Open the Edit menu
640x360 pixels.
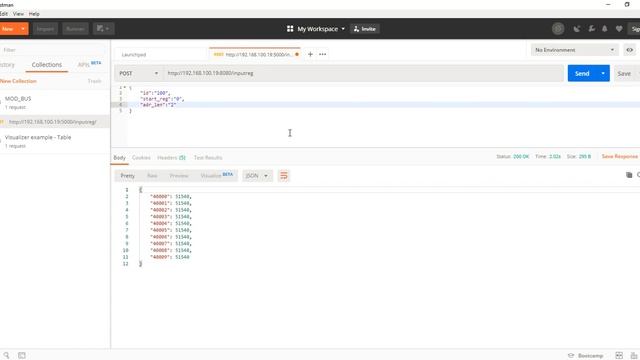coord(4,13)
